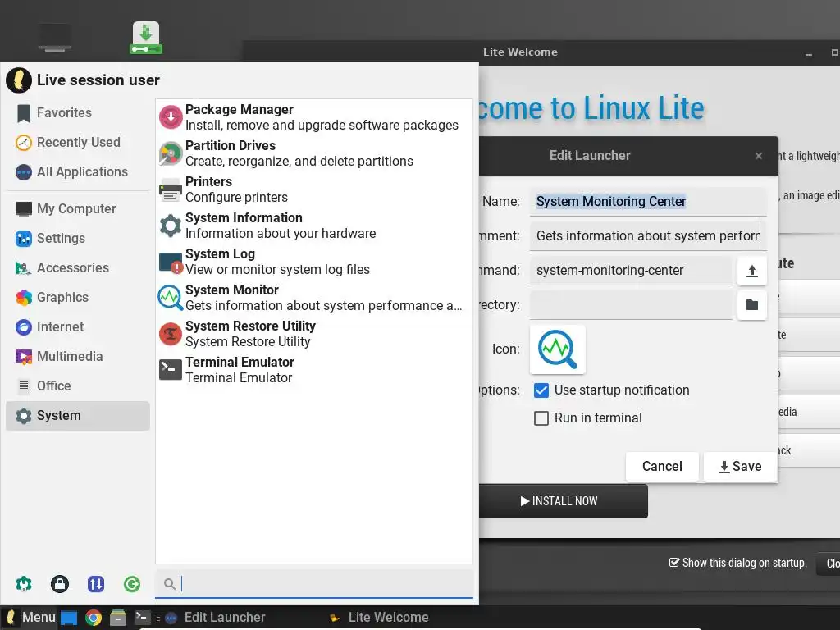Click the switch user arrows icon
This screenshot has height=630, width=840.
tap(96, 584)
